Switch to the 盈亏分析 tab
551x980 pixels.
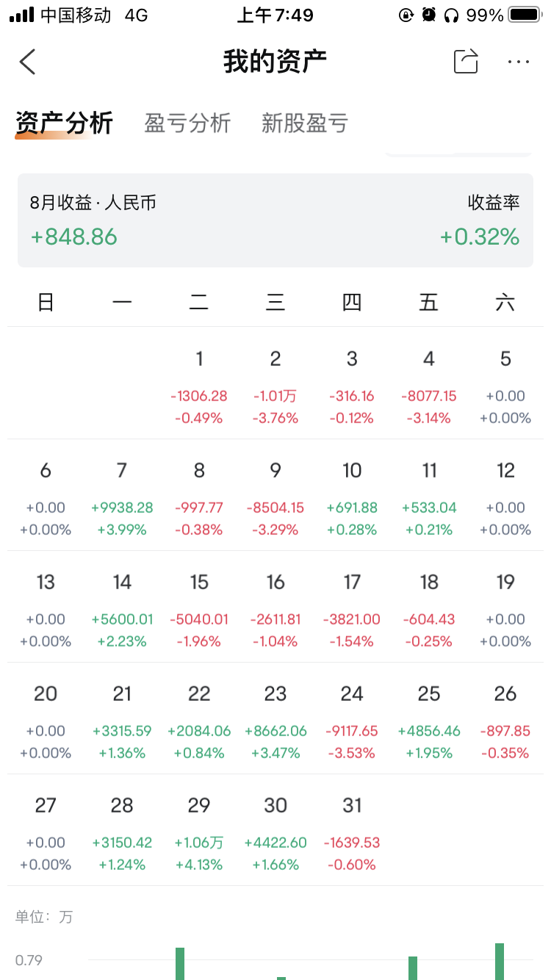tap(187, 123)
